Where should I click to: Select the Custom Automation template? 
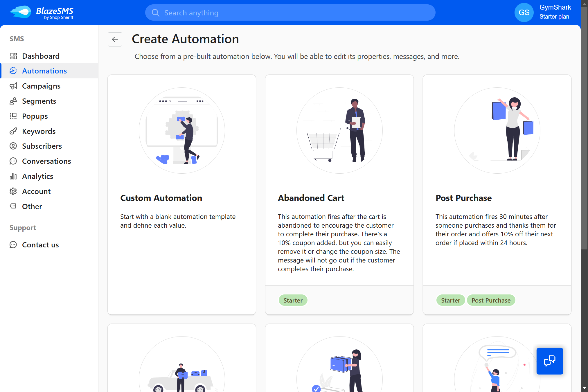coord(181,194)
